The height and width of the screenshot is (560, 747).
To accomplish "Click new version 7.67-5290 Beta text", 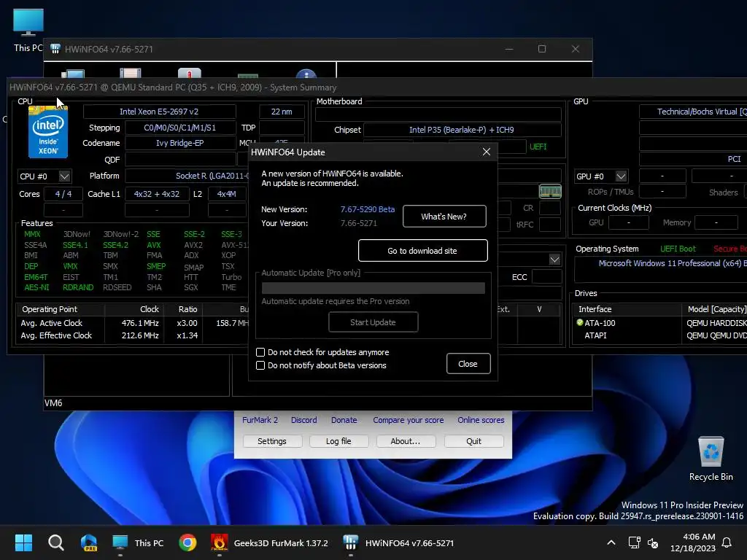I will pos(368,209).
